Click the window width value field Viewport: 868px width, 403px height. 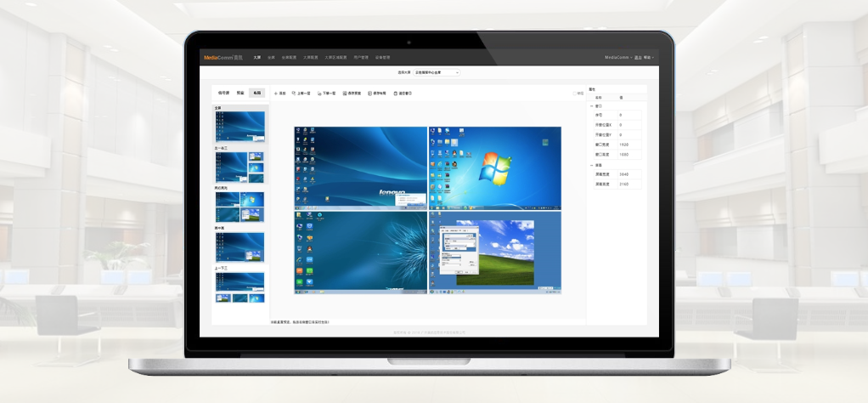pyautogui.click(x=629, y=145)
